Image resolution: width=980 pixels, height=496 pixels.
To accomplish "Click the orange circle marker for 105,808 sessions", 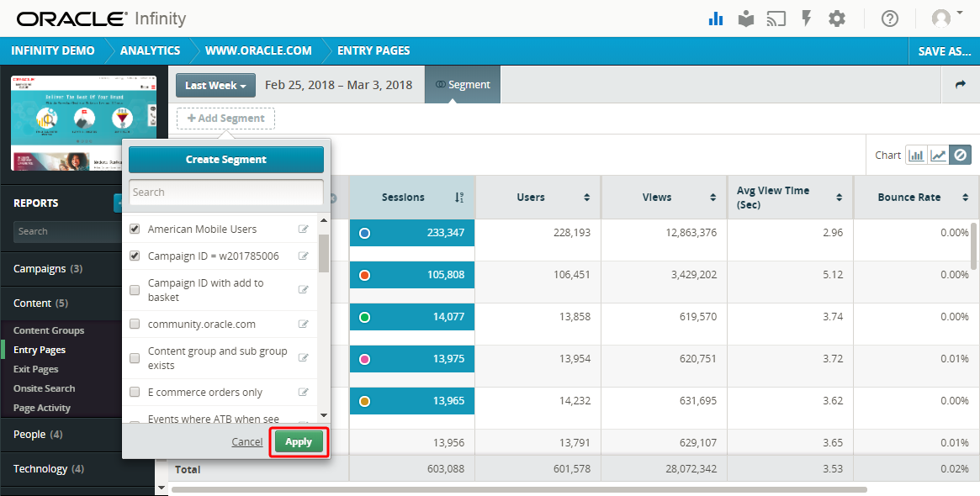I will 365,275.
